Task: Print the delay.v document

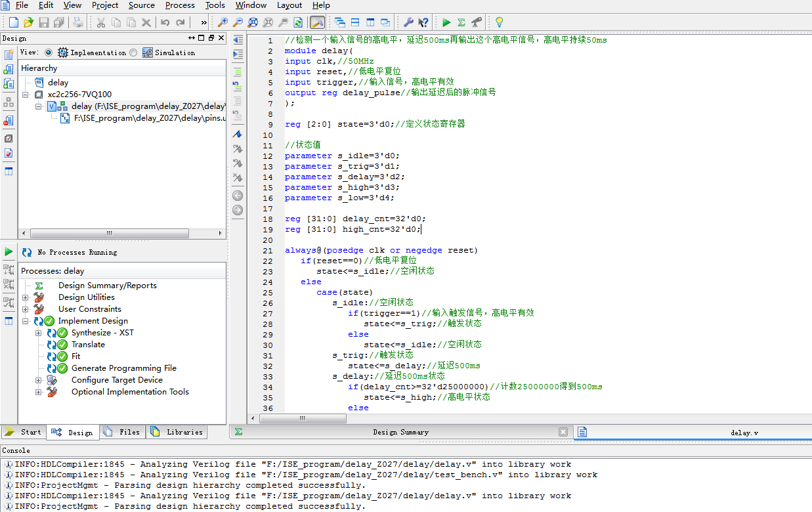Action: (x=78, y=22)
